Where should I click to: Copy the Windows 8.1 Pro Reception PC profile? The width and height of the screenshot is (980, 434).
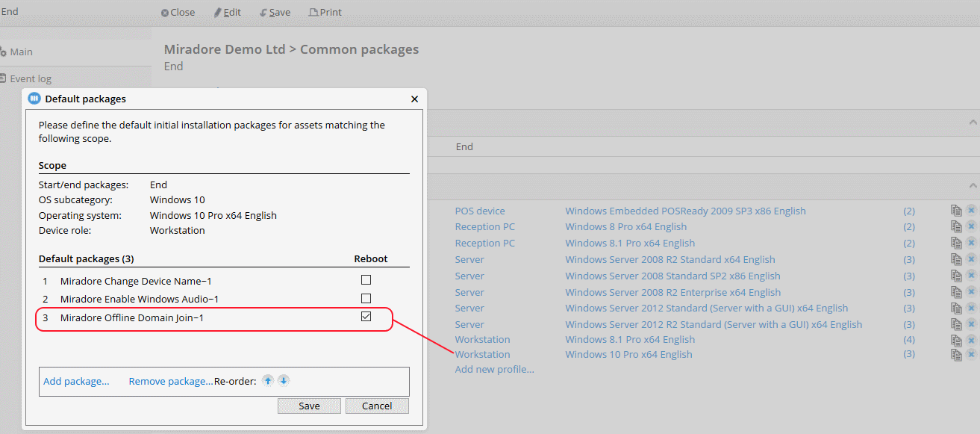coord(956,244)
